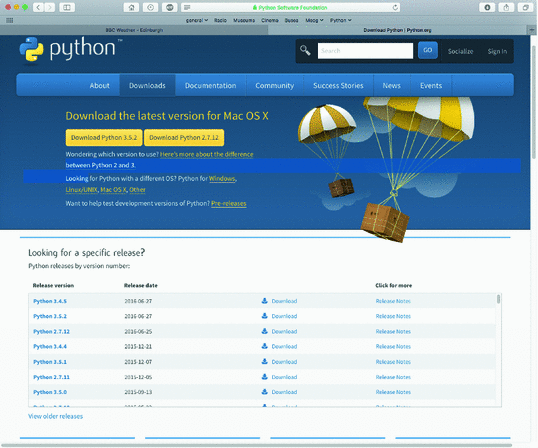Open the downloads icon in Safari toolbar
The height and width of the screenshot is (448, 538).
[487, 7]
